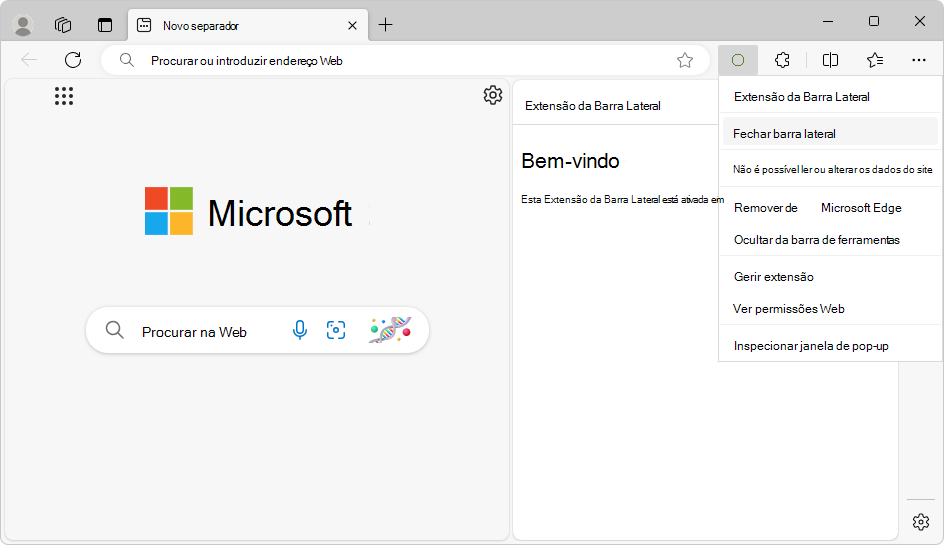Viewport: 944px width, 545px height.
Task: Maximize the browser window
Action: coord(874,22)
